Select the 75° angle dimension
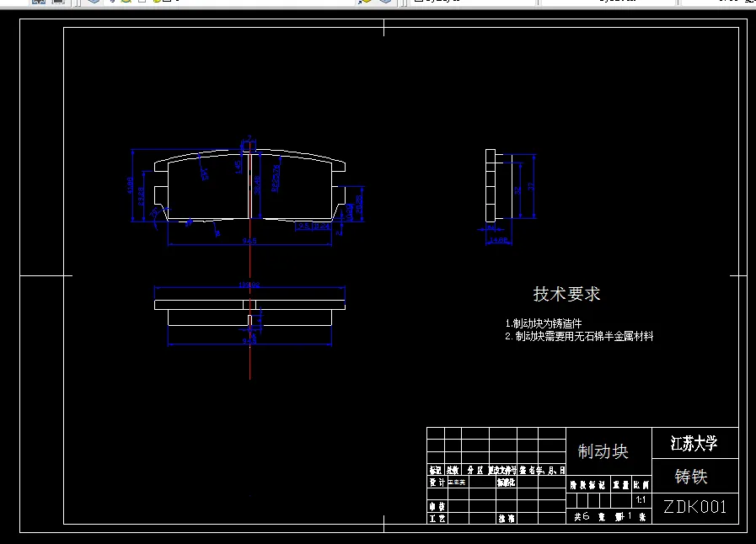This screenshot has height=544, width=756. 153,213
